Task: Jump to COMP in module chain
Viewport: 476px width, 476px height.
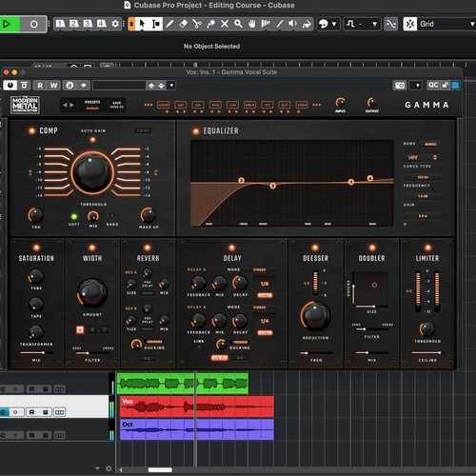Action: coord(164,105)
